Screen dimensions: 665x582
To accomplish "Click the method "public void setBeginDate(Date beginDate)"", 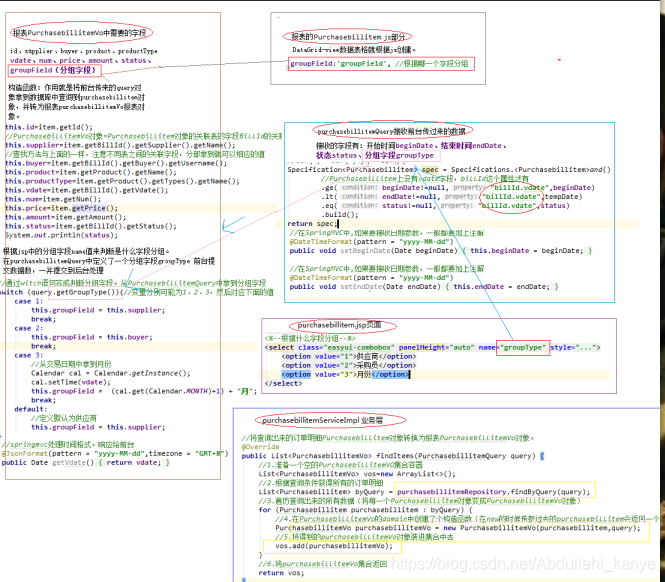I will tap(440, 251).
